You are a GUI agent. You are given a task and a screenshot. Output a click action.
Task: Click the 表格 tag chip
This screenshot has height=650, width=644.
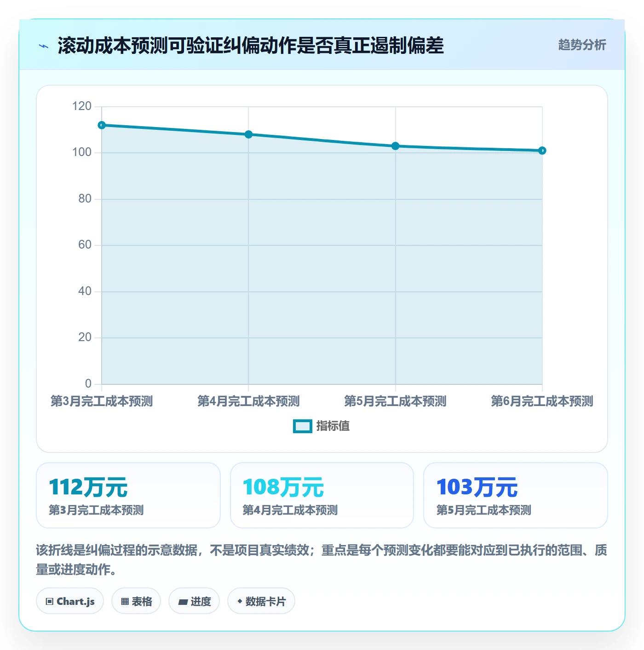pyautogui.click(x=136, y=601)
